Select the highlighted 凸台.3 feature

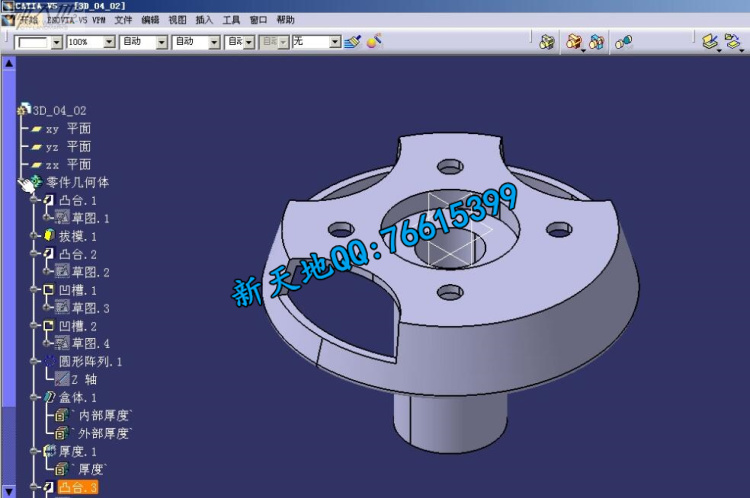pos(78,488)
